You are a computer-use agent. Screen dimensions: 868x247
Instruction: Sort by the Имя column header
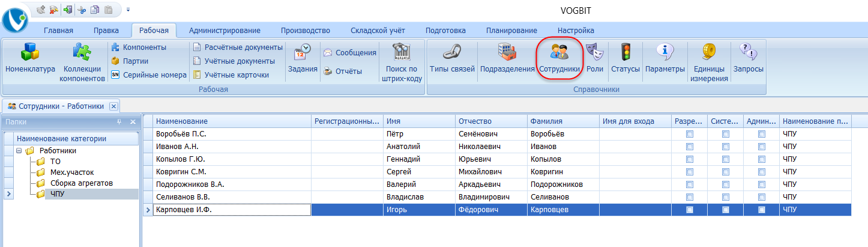coord(419,121)
